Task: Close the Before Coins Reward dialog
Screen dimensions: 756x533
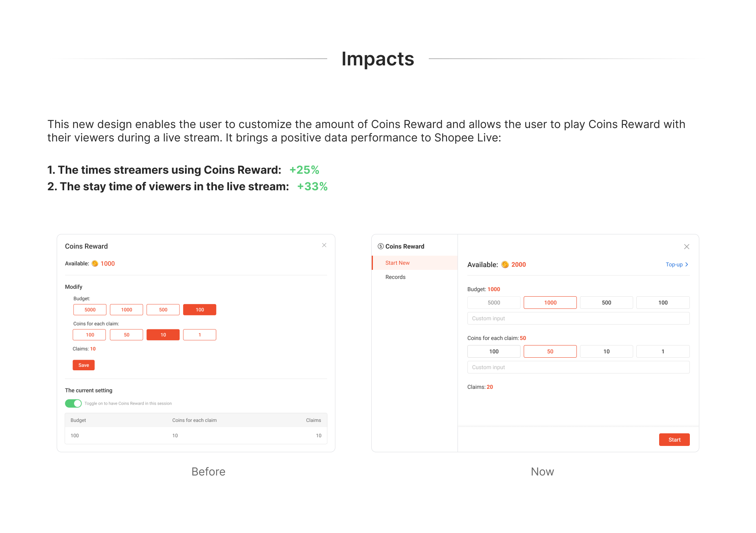Action: tap(324, 245)
